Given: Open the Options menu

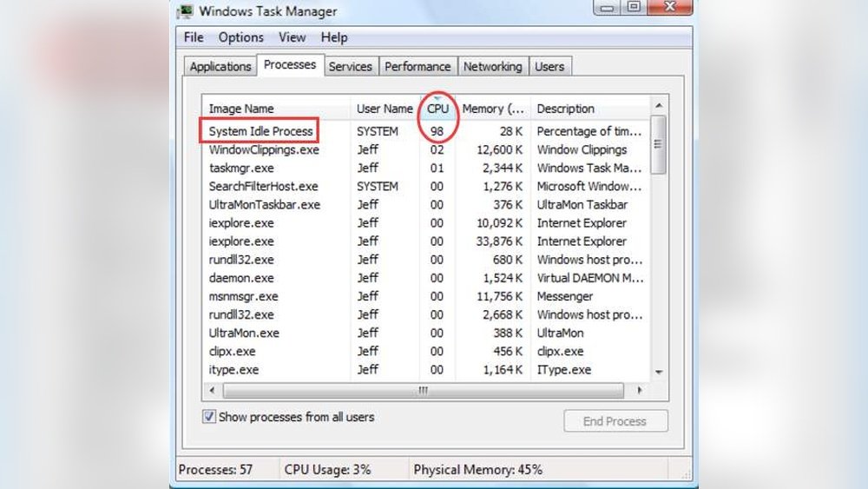Looking at the screenshot, I should pos(240,37).
